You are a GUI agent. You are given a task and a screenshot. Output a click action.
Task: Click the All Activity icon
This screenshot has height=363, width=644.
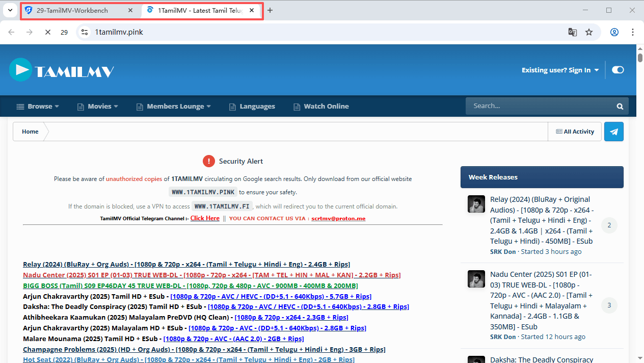(x=559, y=131)
